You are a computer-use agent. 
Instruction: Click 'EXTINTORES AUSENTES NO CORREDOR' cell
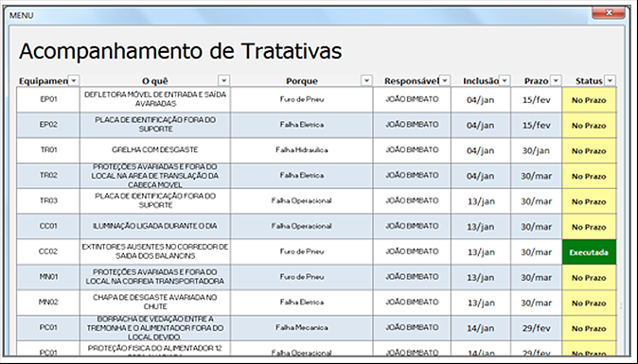tap(155, 251)
